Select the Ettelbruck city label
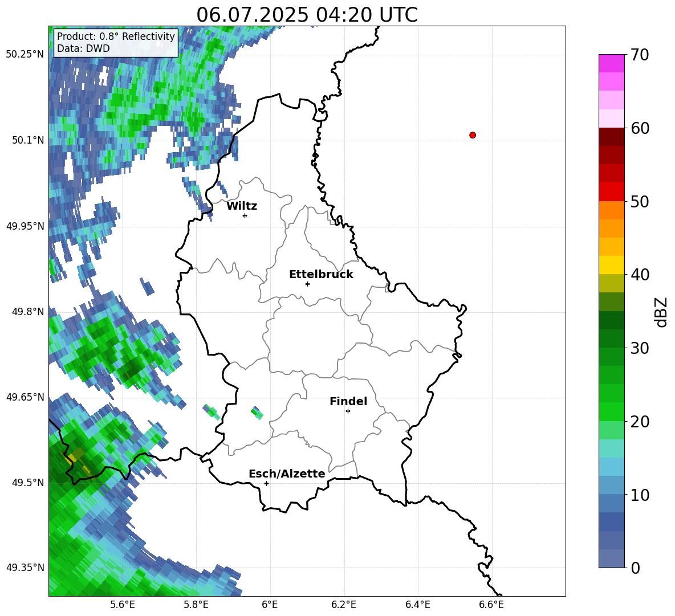Screen dimensions: 675x616 tap(321, 275)
